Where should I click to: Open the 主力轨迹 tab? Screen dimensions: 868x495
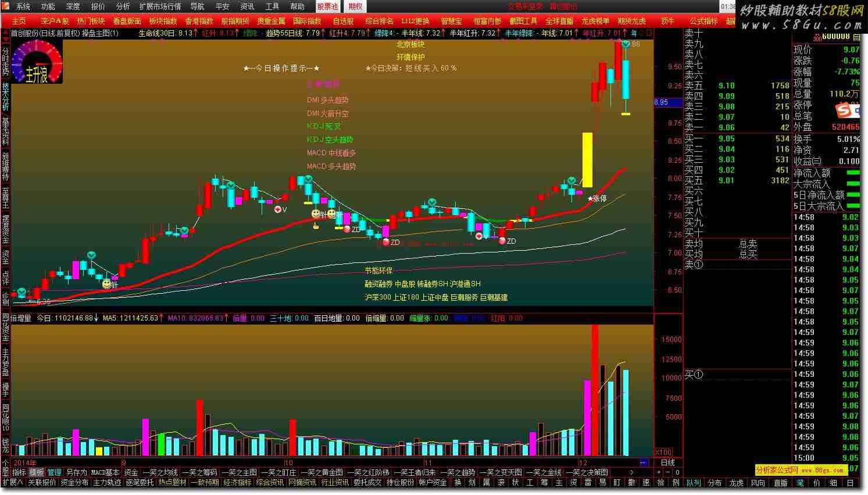[x=108, y=482]
